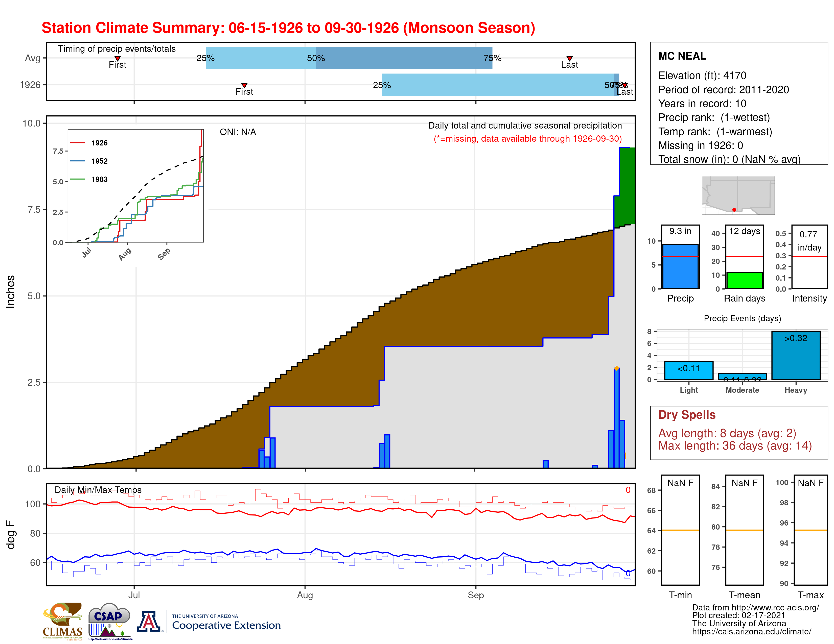Click the orange diamond max-precip marker

(x=616, y=368)
